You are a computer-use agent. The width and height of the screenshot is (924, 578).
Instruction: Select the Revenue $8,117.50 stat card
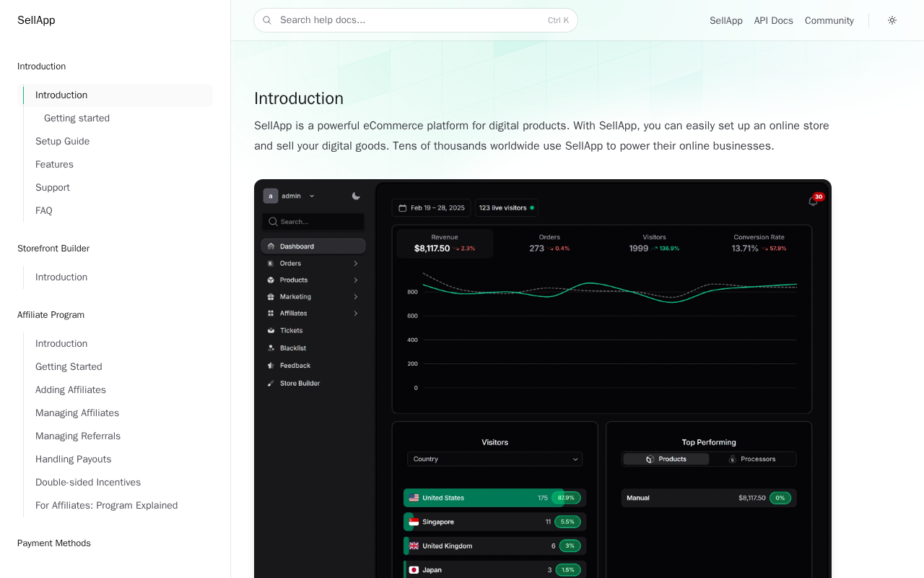445,243
